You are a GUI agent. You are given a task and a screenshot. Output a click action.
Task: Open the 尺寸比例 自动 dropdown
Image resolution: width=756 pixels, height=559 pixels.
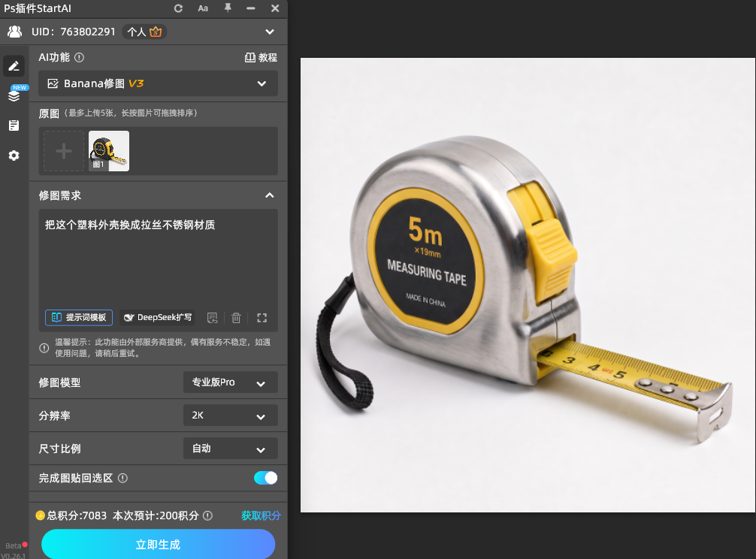[x=231, y=449]
